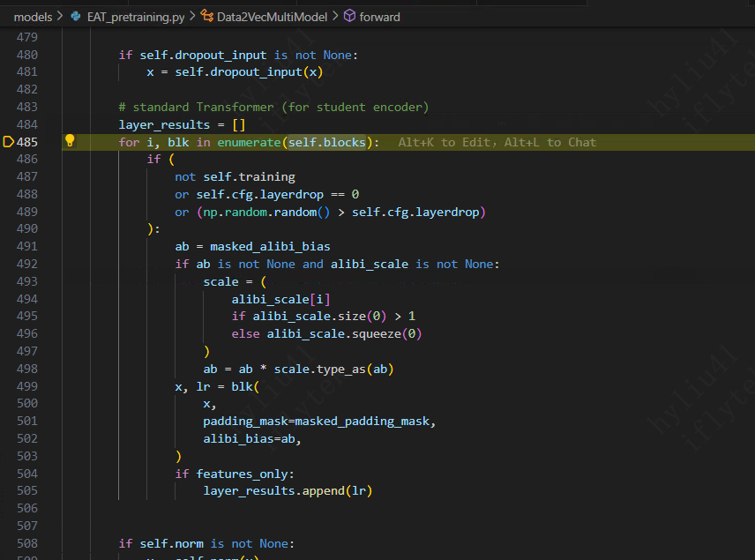Open the 'models' breadcrumb folder

33,17
